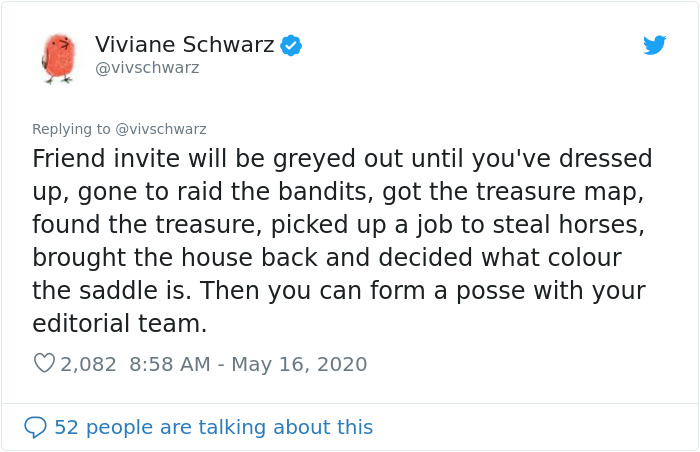This screenshot has height=452, width=700.
Task: Click the phrase 'raid the bandits,'
Action: (275, 192)
